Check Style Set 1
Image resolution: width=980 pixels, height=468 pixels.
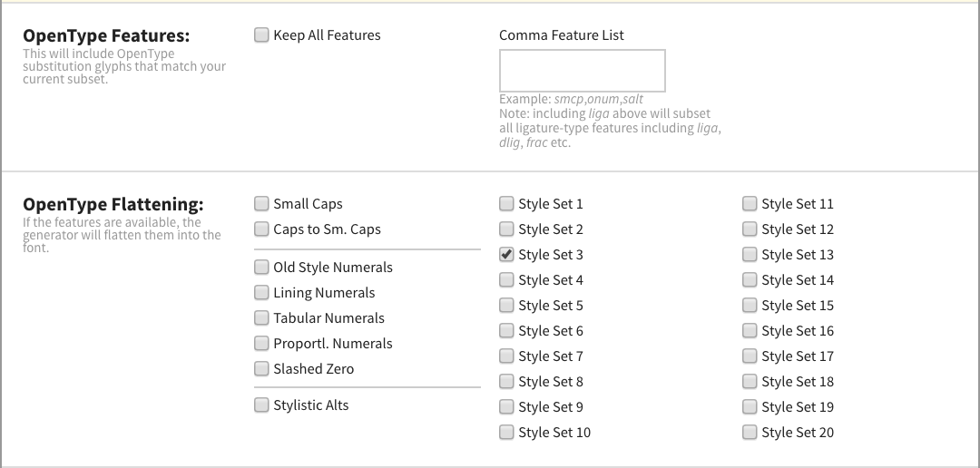click(506, 204)
